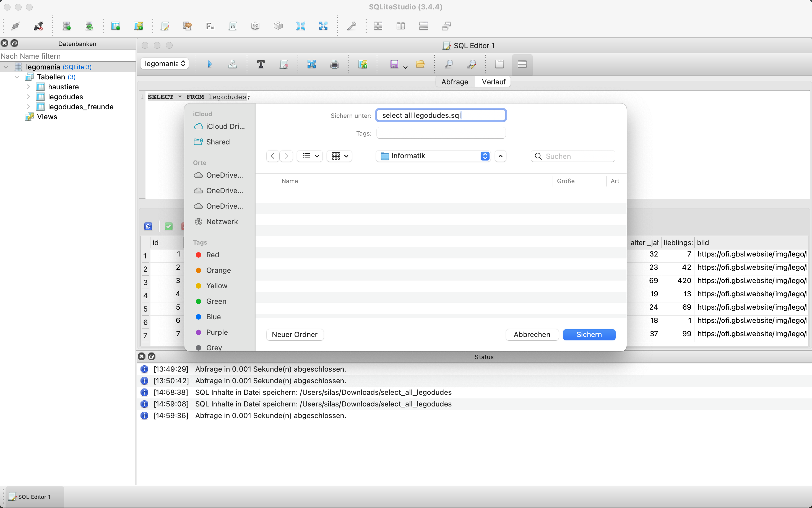The height and width of the screenshot is (508, 812).
Task: Open the legomania database selector dropdown
Action: point(165,64)
